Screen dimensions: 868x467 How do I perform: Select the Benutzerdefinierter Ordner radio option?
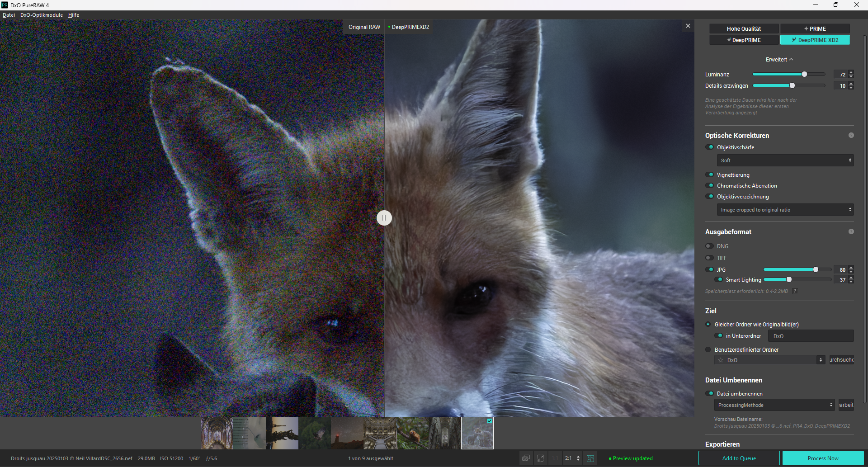708,350
